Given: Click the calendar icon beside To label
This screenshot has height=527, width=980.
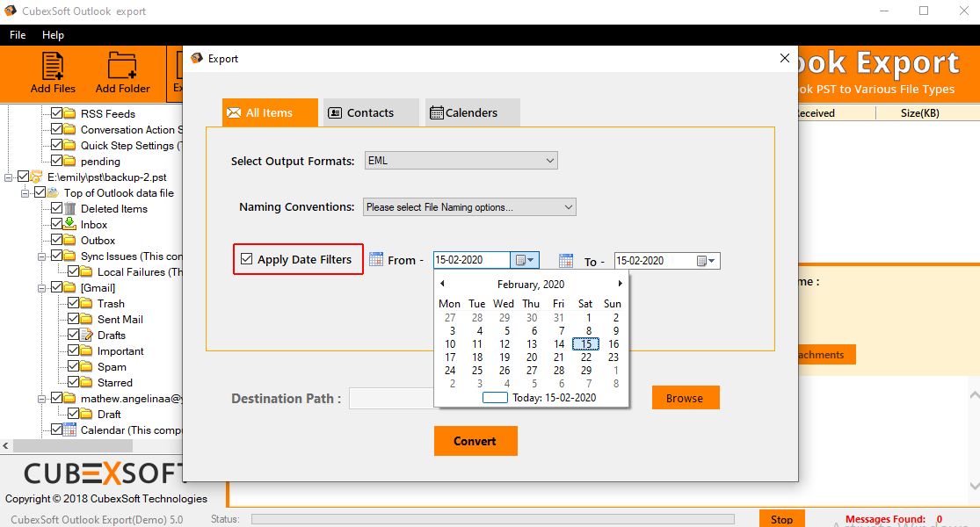Looking at the screenshot, I should pyautogui.click(x=566, y=261).
